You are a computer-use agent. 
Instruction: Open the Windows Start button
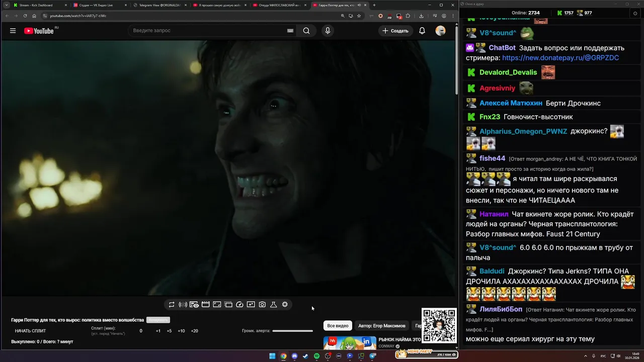pos(272,356)
